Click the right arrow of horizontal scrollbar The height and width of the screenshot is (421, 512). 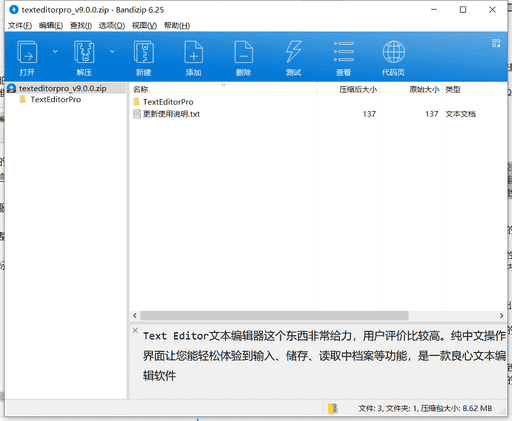(x=501, y=315)
